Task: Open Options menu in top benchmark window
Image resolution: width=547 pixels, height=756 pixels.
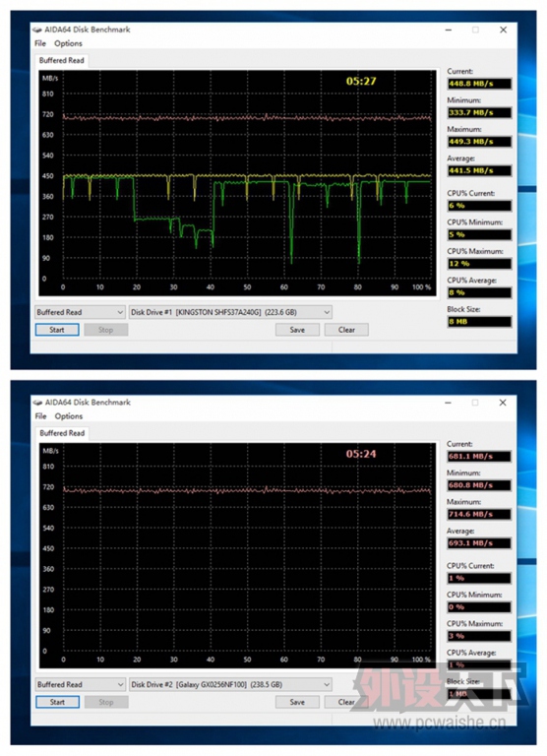Action: (68, 43)
